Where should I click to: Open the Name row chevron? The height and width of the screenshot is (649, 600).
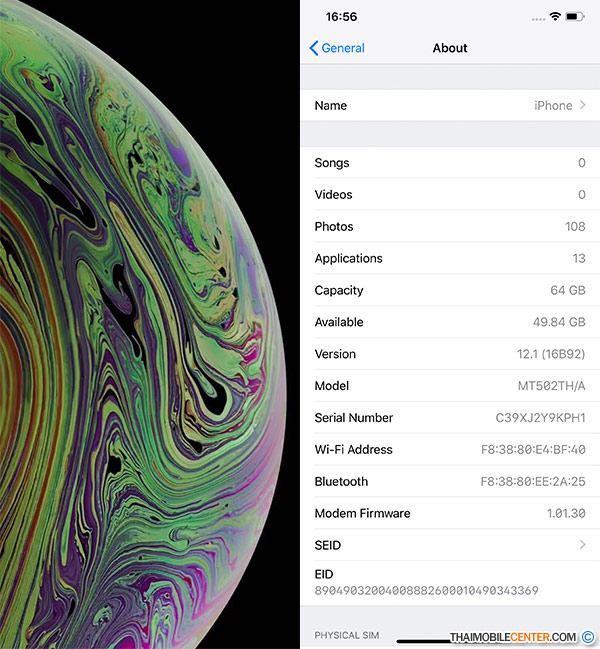coord(582,105)
